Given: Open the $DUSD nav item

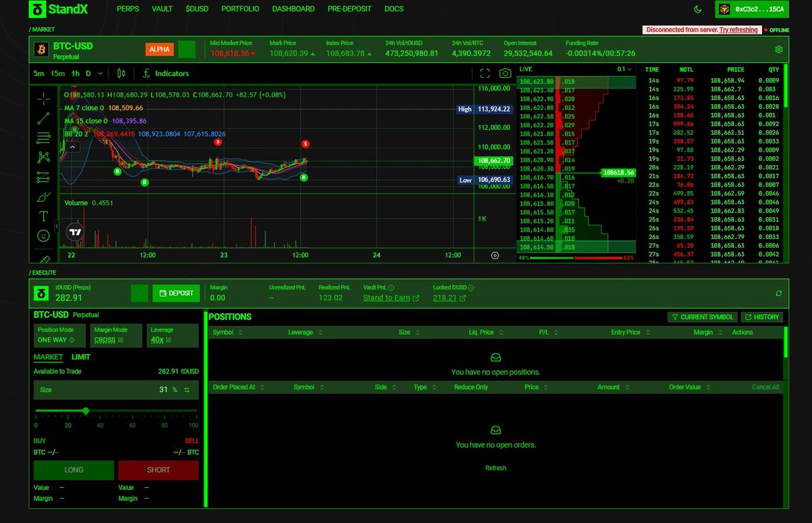Looking at the screenshot, I should [197, 9].
